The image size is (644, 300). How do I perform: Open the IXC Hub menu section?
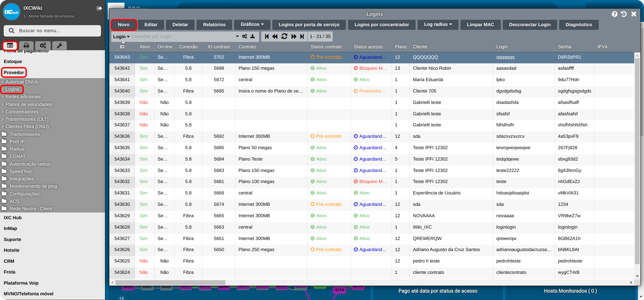click(13, 218)
